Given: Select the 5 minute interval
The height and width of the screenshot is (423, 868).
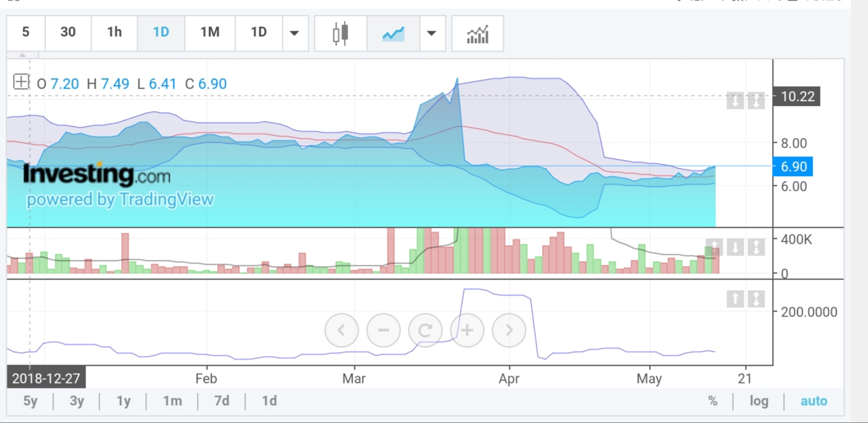Looking at the screenshot, I should 26,32.
